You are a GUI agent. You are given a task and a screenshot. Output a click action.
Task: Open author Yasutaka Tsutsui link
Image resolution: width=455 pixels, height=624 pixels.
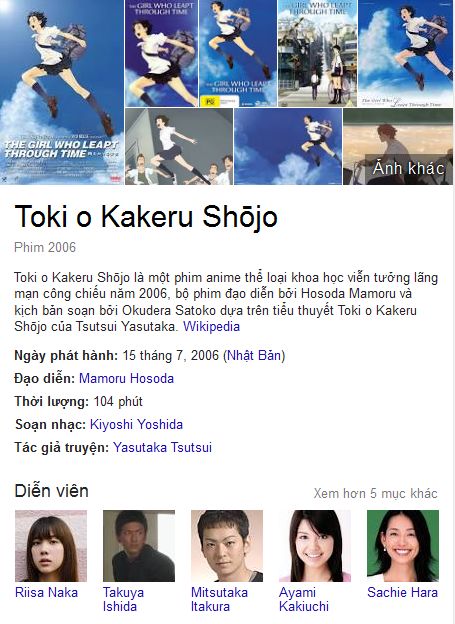click(x=162, y=448)
